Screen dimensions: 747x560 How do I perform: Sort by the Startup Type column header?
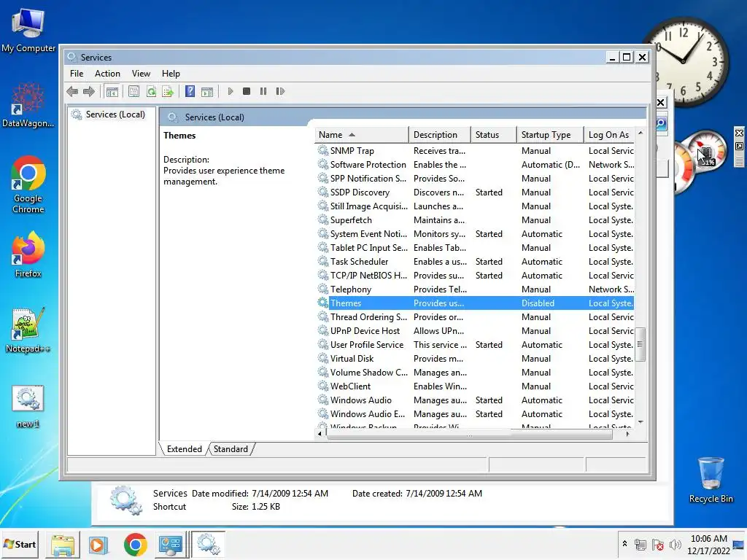tap(550, 135)
